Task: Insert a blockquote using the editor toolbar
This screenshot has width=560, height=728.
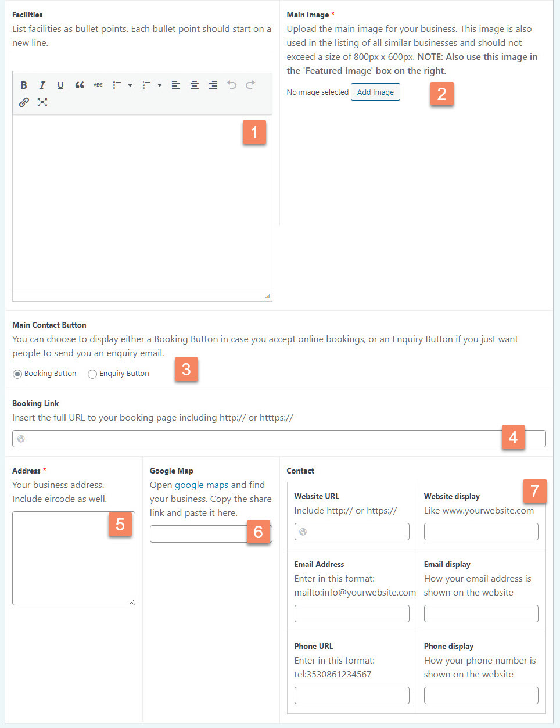Action: point(79,85)
